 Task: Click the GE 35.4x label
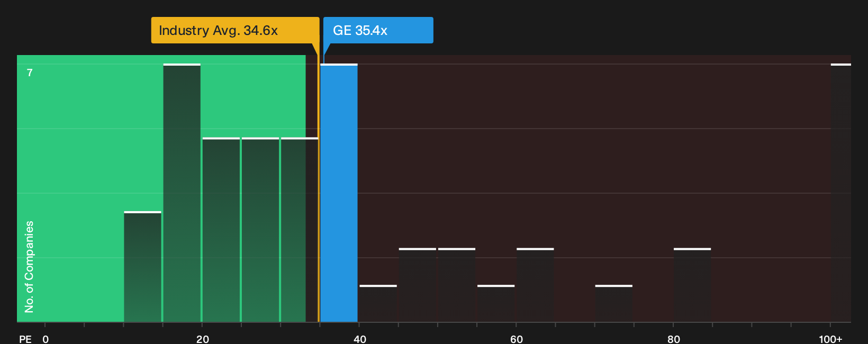click(x=378, y=30)
